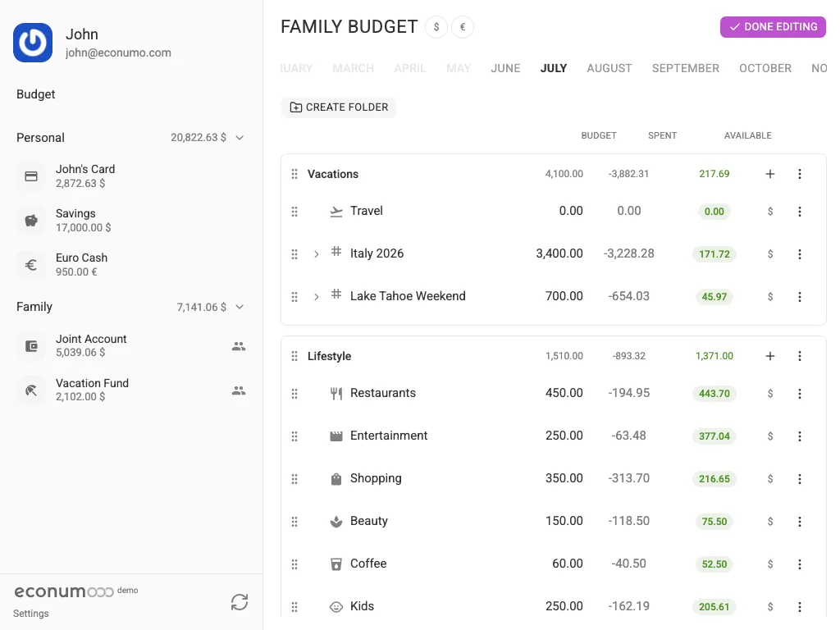Open Italy 2026 row three-dot menu
Image resolution: width=840 pixels, height=630 pixels.
point(799,254)
